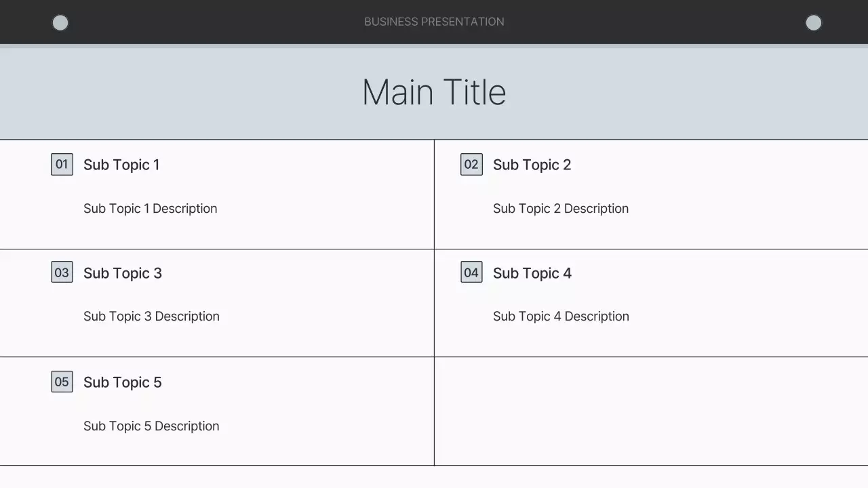This screenshot has width=868, height=488.
Task: Click the left circle in the header bar
Action: pyautogui.click(x=60, y=23)
